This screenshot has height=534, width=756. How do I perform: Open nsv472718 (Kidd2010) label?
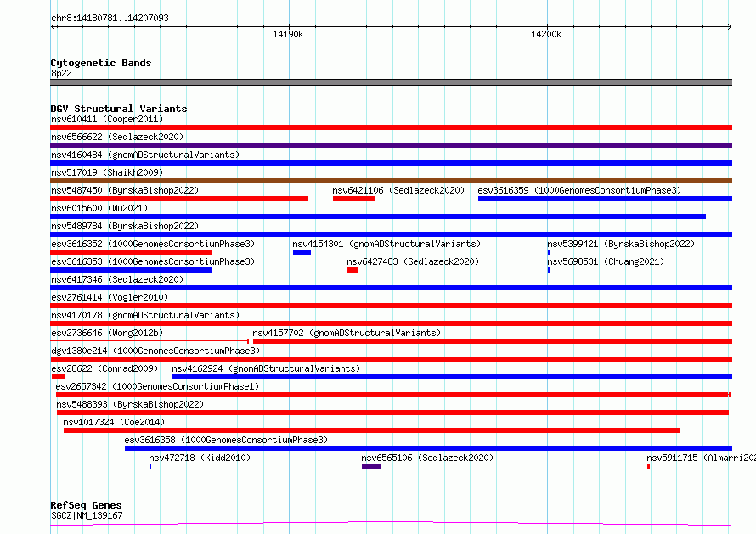point(200,458)
